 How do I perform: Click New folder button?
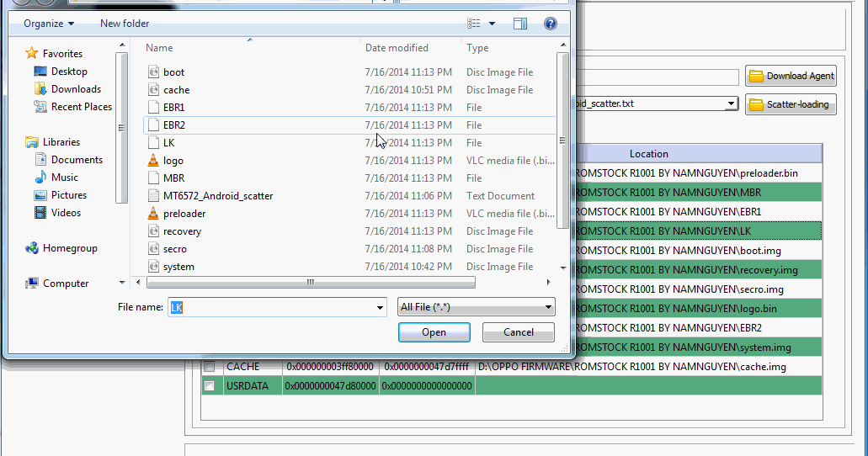(x=125, y=24)
